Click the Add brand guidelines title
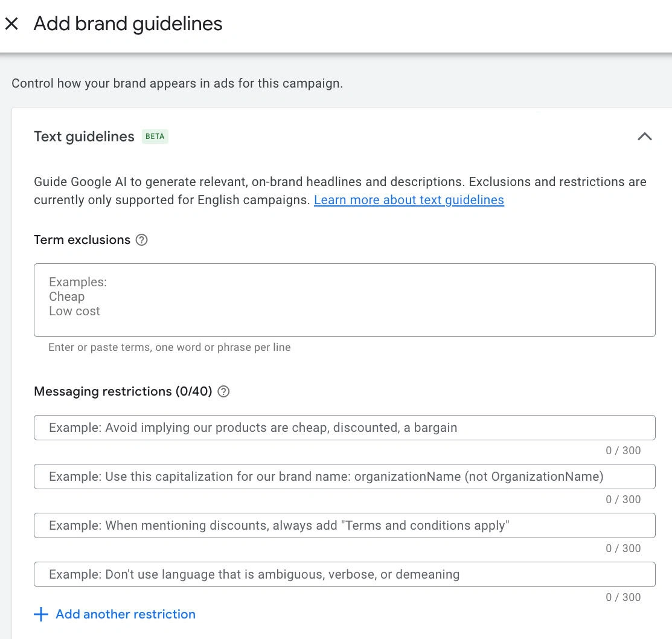 point(128,24)
